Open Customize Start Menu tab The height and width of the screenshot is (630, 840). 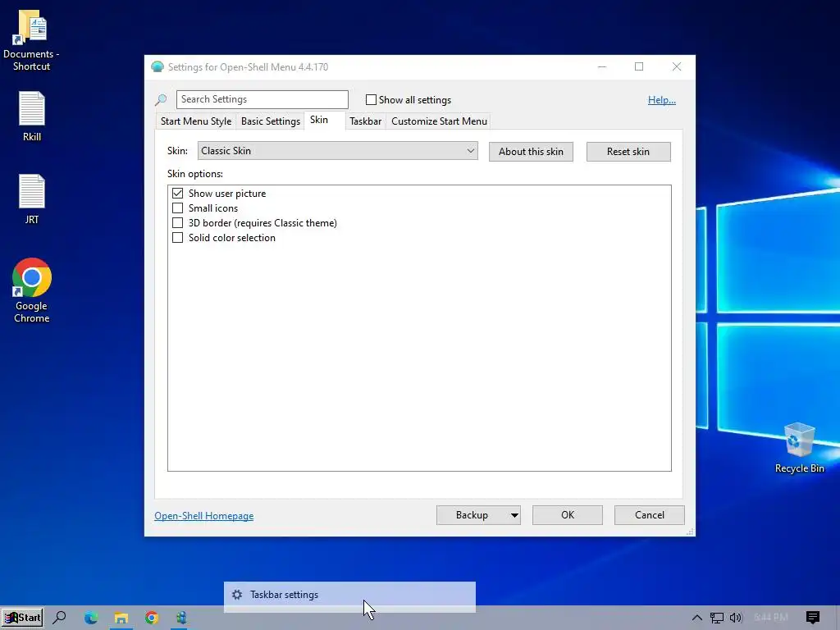(x=440, y=121)
